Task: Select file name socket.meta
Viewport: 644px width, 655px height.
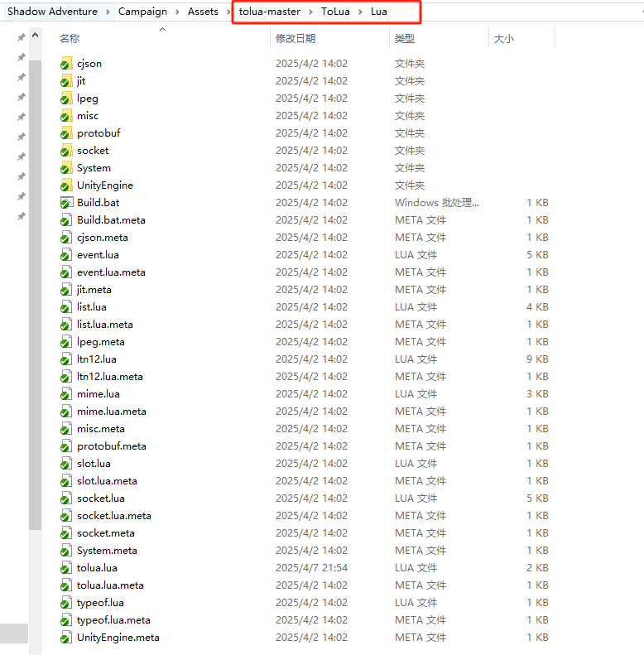Action: (106, 533)
